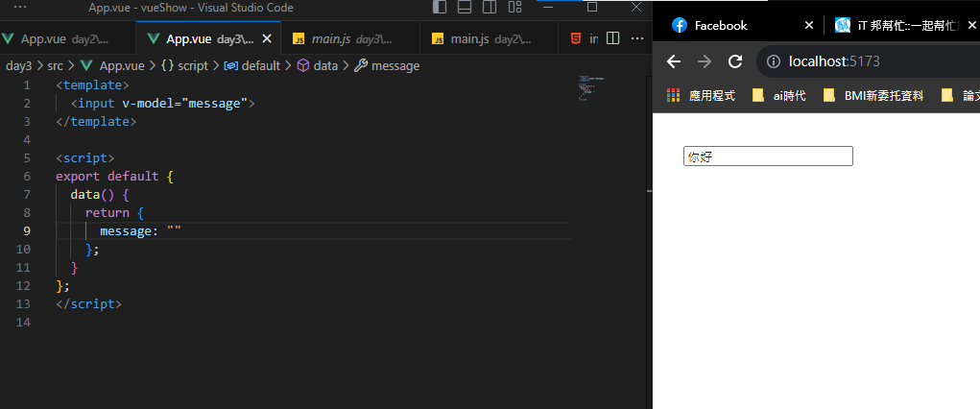Open the VS Code more menu ellipsis

click(x=20, y=8)
